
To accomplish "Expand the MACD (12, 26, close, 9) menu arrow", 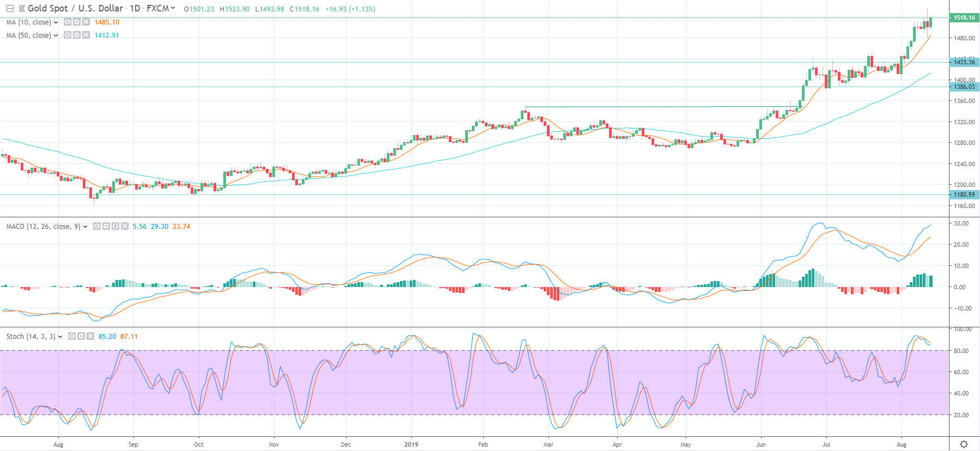I will pos(86,227).
